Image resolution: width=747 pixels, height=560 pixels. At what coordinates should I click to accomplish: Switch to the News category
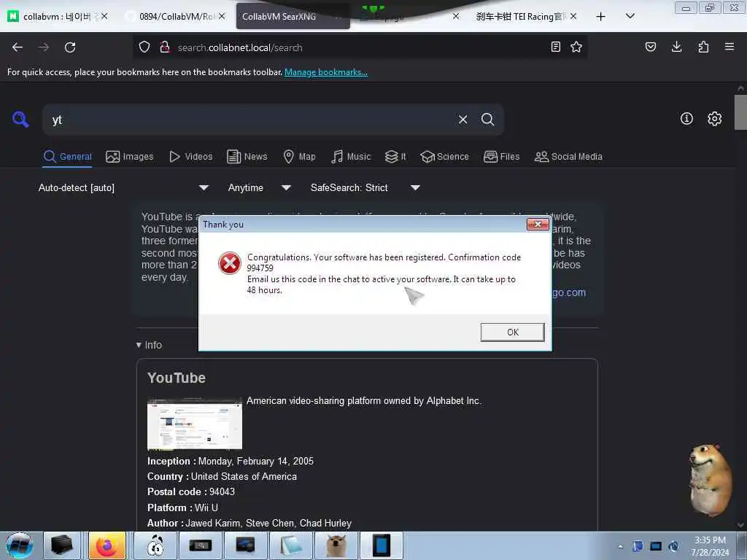247,157
